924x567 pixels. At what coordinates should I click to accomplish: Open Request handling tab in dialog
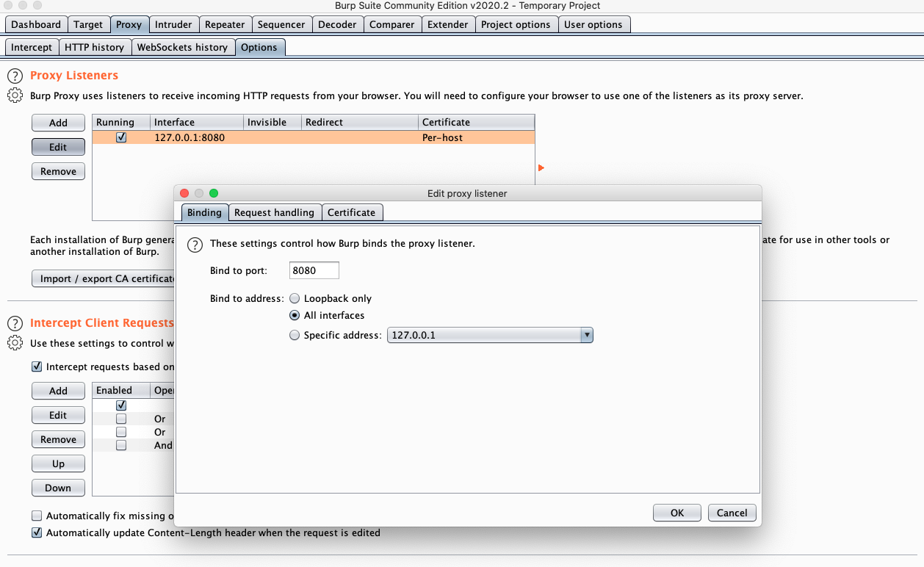(x=274, y=212)
